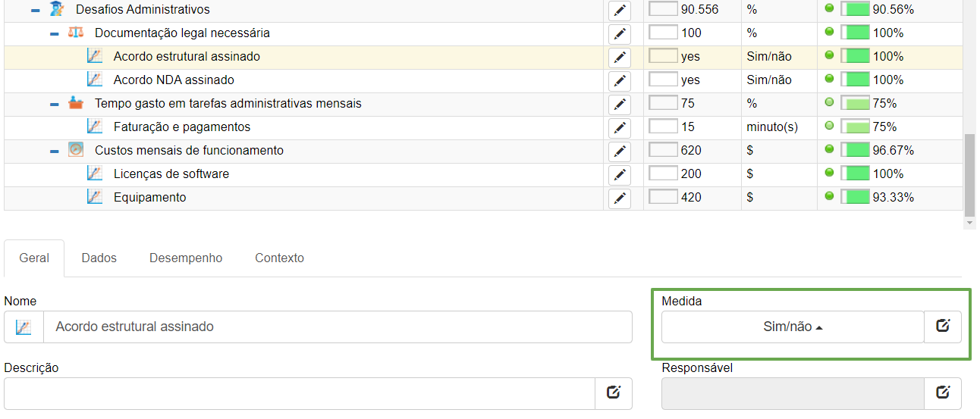Open the Medida Sim/não dropdown
The width and height of the screenshot is (980, 419).
coord(793,327)
